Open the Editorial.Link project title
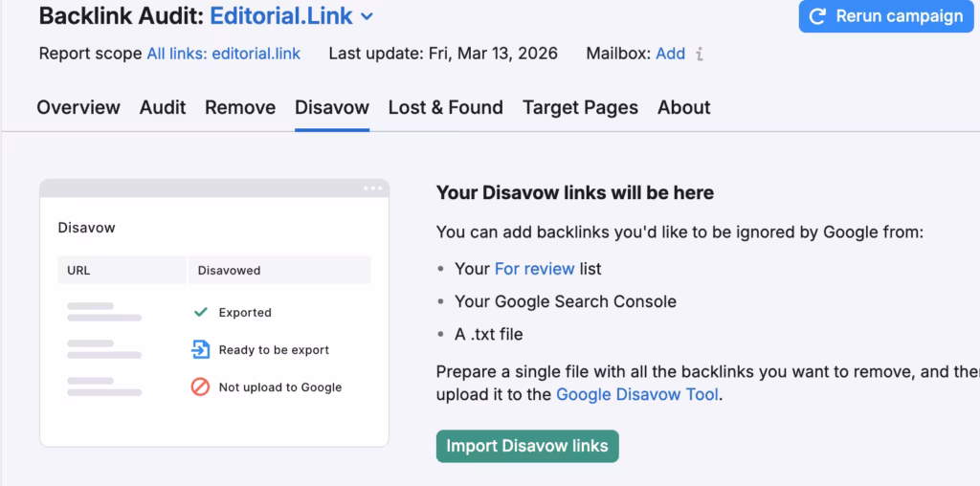Viewport: 980px width, 486px height. click(281, 16)
